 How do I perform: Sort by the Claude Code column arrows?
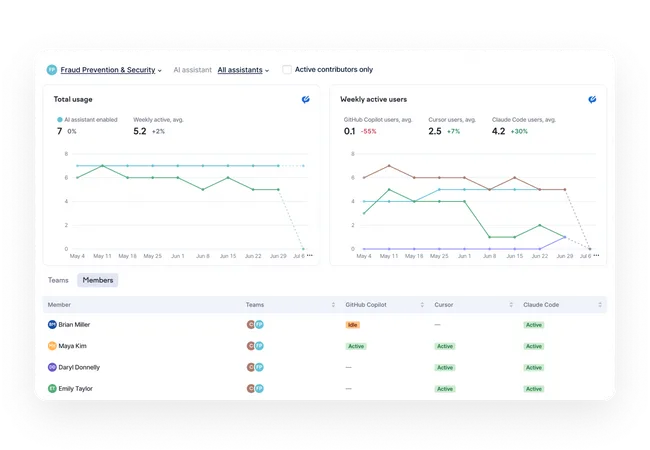click(600, 305)
